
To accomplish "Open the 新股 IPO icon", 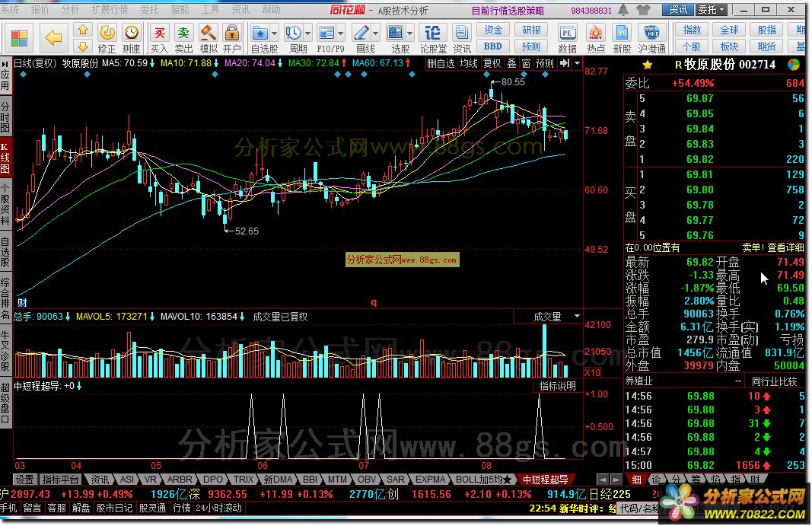I will 622,38.
